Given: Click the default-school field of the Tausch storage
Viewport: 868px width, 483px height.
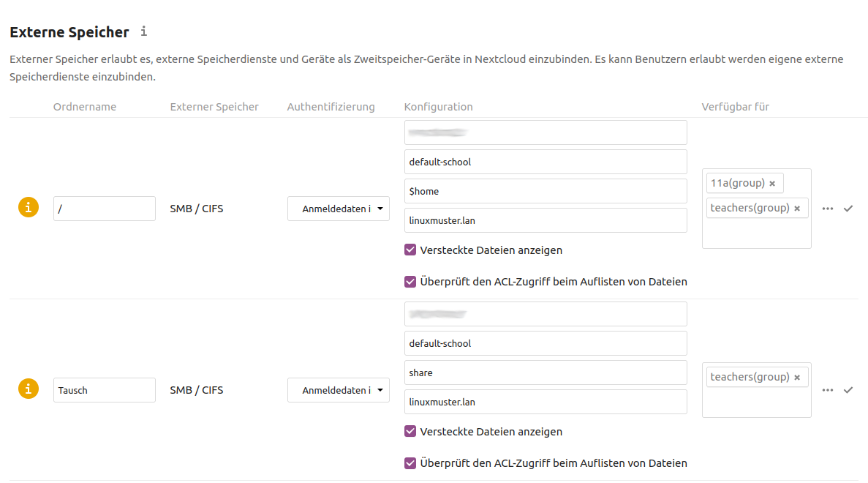Looking at the screenshot, I should click(x=546, y=343).
